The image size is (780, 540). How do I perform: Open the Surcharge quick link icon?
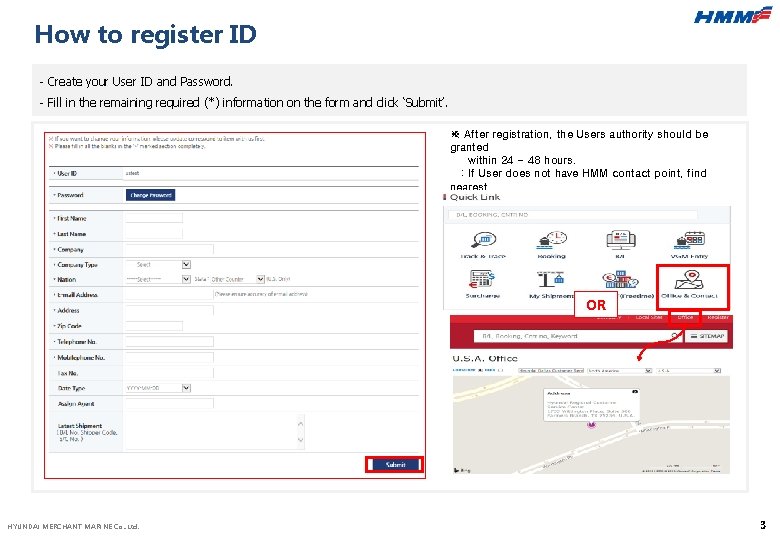coord(482,279)
